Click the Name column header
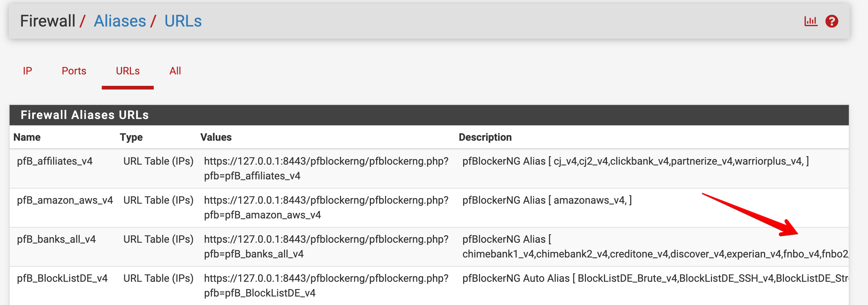 click(x=27, y=137)
